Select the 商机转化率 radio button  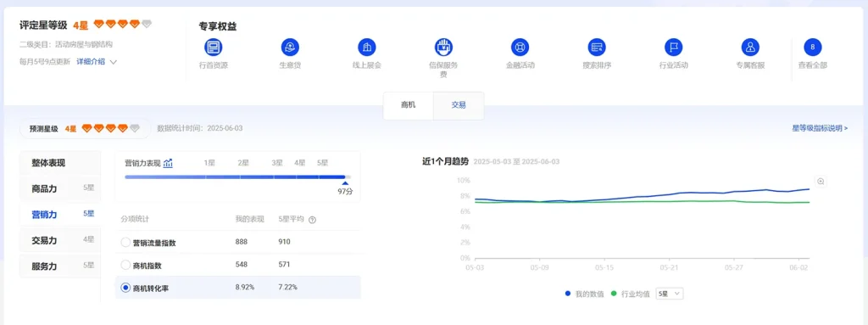coord(125,288)
